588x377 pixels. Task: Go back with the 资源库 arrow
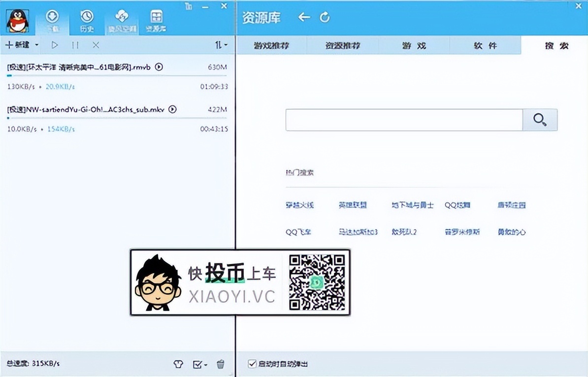[304, 18]
